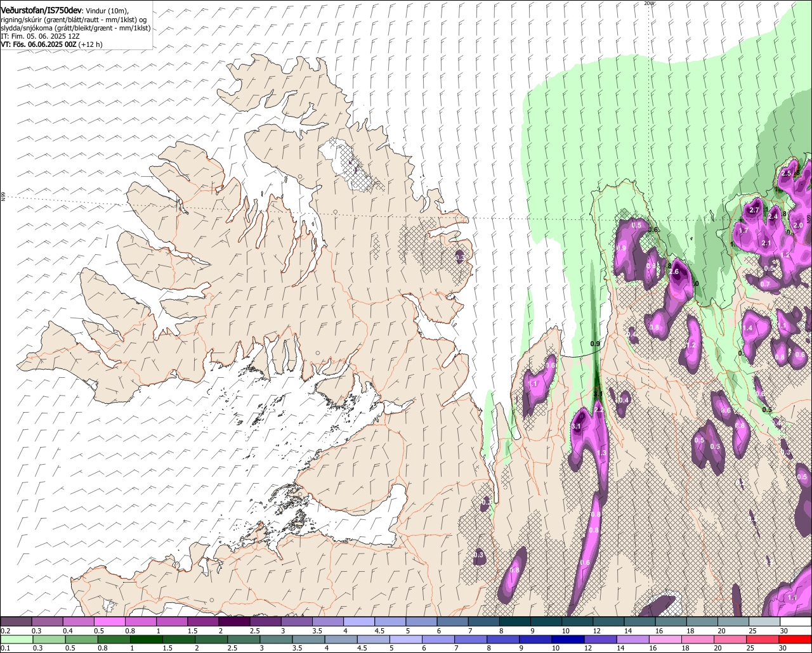Image resolution: width=812 pixels, height=653 pixels.
Task: Click the light green swatch starting at 0.1
Action: coord(16,638)
